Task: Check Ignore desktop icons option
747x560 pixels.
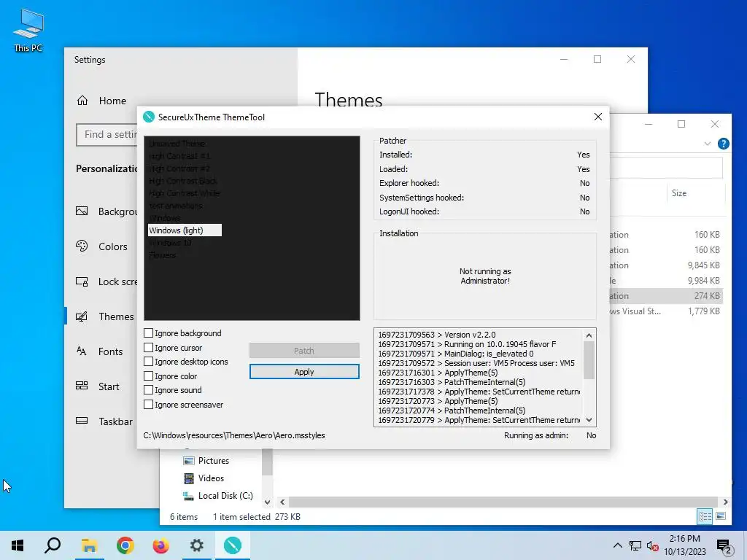Action: coord(149,362)
